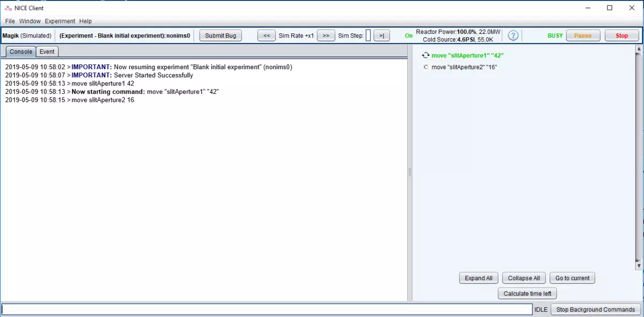Click the running spinner icon beside slitAperture1 command
The height and width of the screenshot is (317, 644).
click(426, 55)
